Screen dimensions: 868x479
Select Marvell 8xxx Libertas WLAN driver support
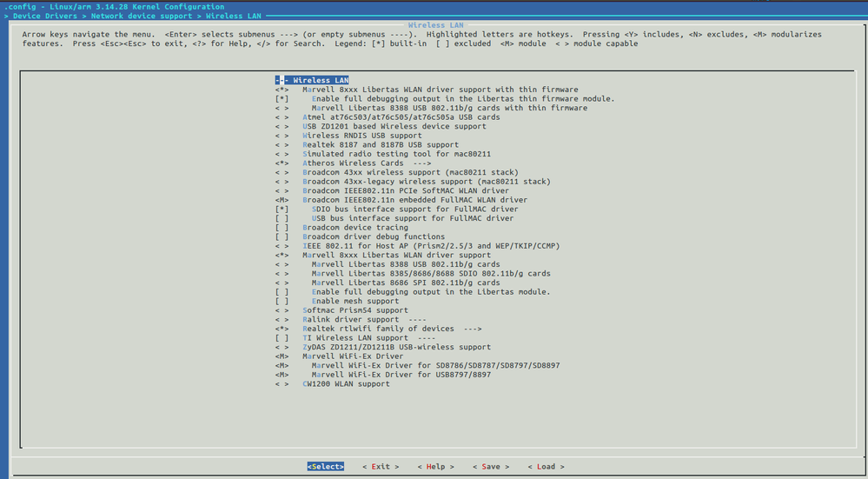pos(383,256)
